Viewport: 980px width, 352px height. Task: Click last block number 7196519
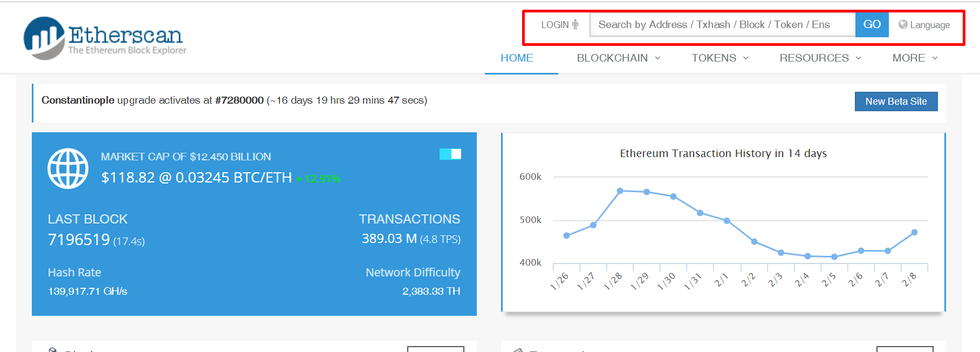point(79,239)
